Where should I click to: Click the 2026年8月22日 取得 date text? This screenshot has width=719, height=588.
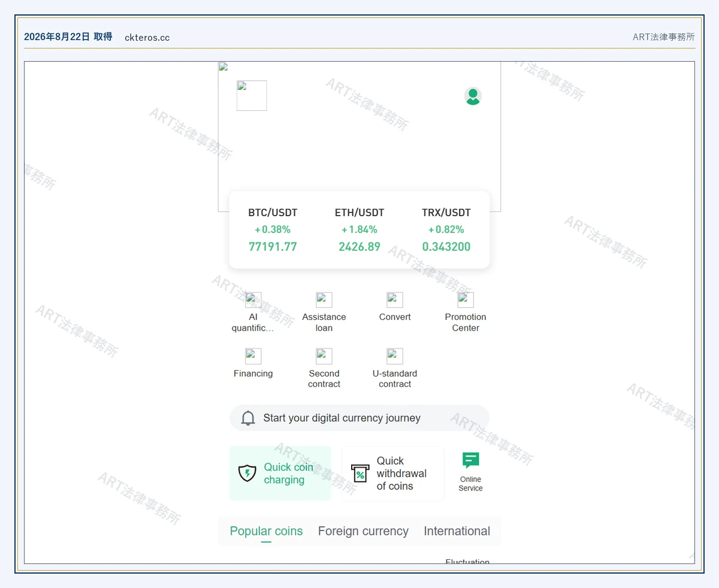(x=68, y=37)
